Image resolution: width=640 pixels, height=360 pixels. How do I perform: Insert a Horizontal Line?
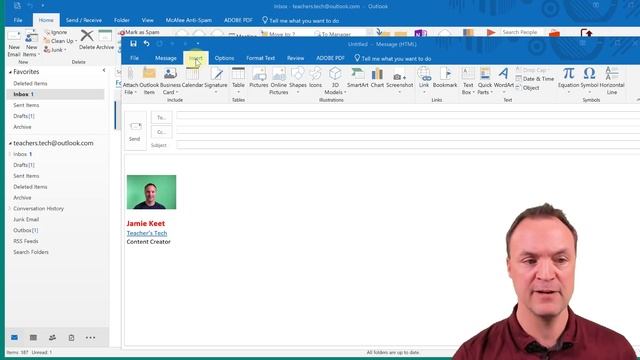coord(612,81)
